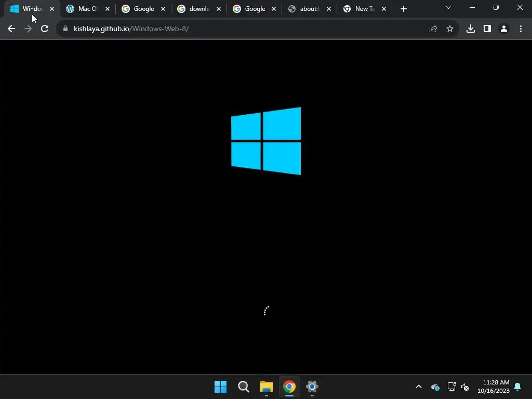The height and width of the screenshot is (399, 532).
Task: Close the Mac OS tab
Action: tap(108, 9)
